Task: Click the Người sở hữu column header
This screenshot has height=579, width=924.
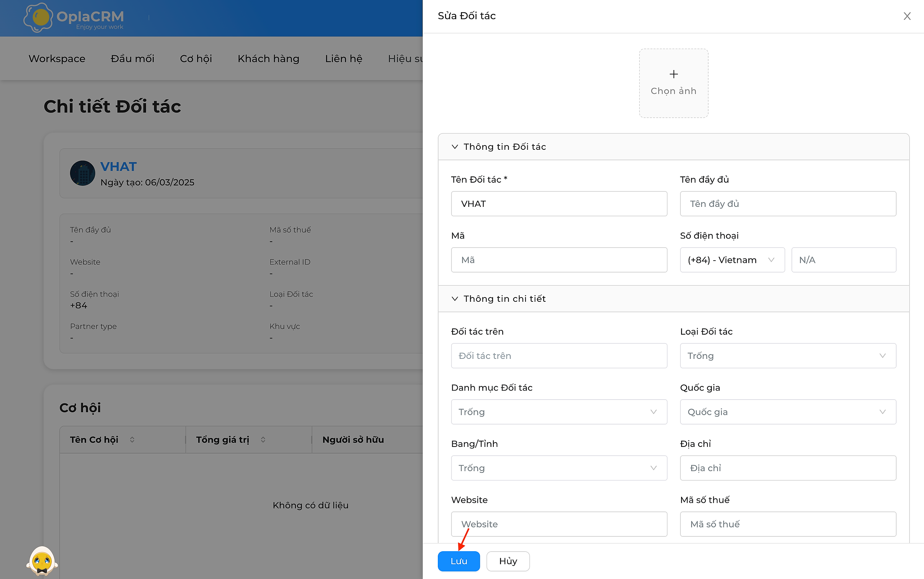Action: point(353,440)
